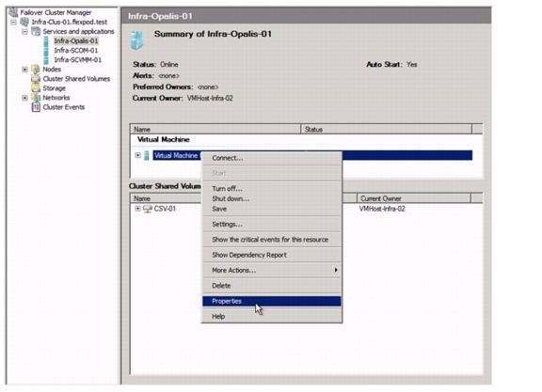The image size is (542, 392).
Task: Sort by Name column in Virtual Machine table
Action: point(215,130)
